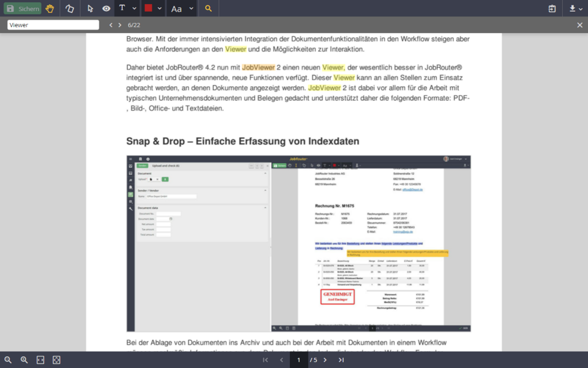Click the page number field showing 1
Screen dimensions: 588x368
coord(299,360)
